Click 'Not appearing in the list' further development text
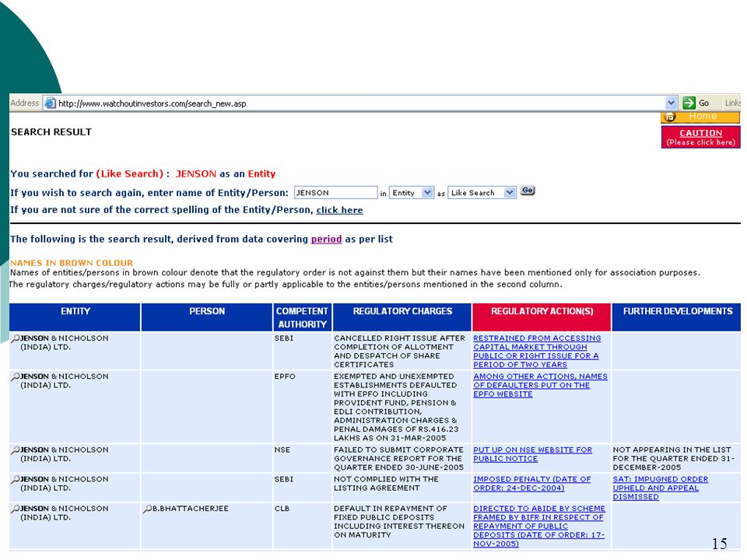 click(x=673, y=459)
